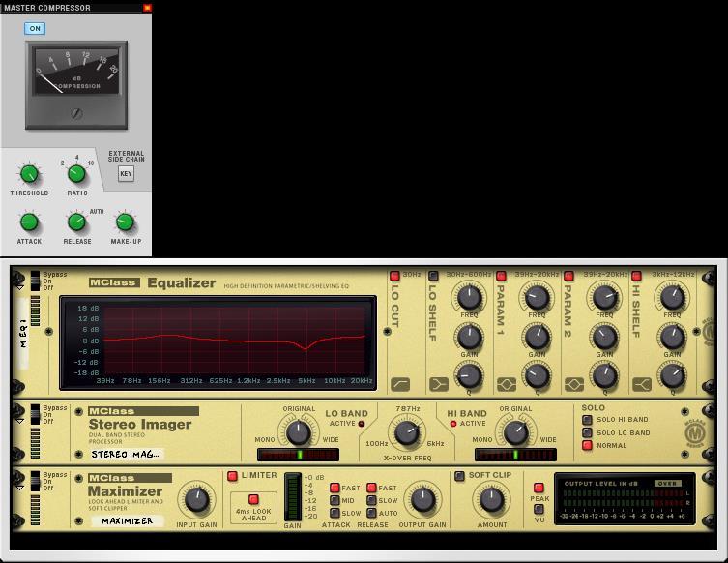This screenshot has width=728, height=563.
Task: Click the PARAM 2 FREQ knob
Action: pyautogui.click(x=605, y=298)
